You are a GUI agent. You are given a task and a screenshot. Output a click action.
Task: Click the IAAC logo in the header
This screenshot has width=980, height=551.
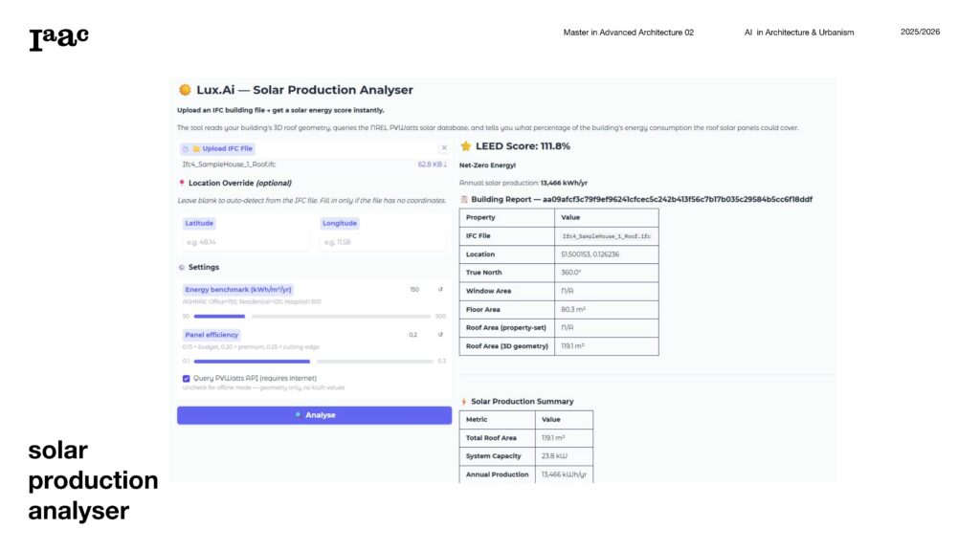tap(58, 38)
